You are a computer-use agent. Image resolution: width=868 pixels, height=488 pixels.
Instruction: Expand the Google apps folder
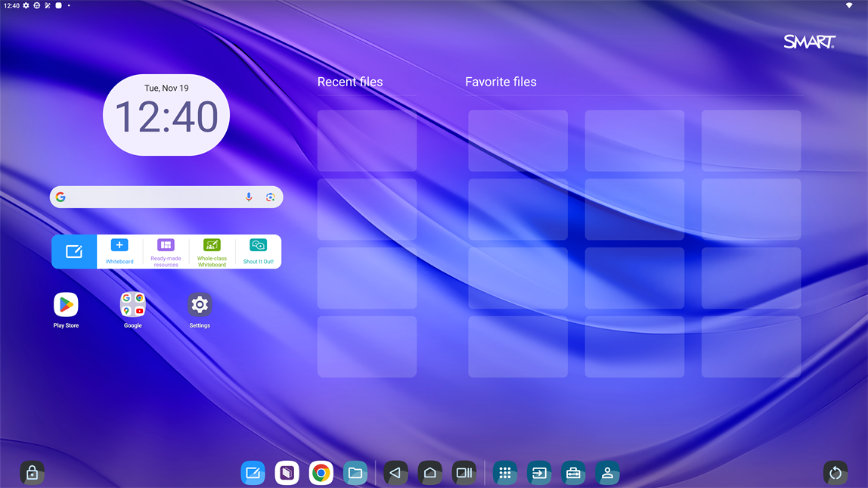[x=133, y=305]
